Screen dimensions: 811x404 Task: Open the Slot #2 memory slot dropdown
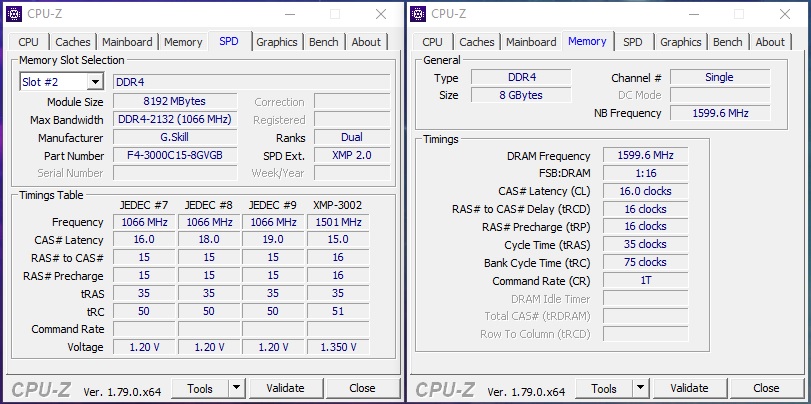click(95, 82)
